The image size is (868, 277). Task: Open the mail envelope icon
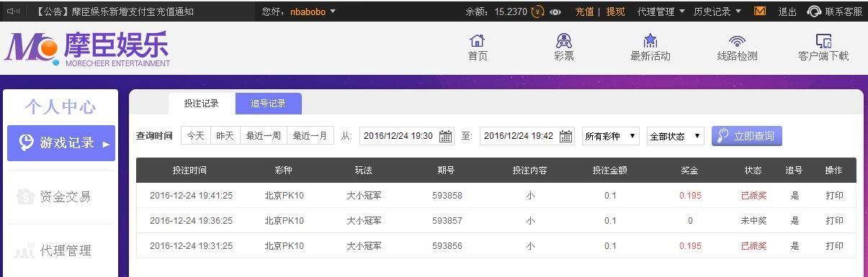click(760, 12)
